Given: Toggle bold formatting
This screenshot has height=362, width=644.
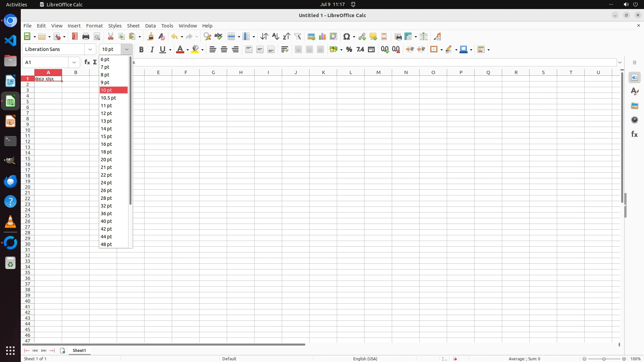Looking at the screenshot, I should click(141, 50).
